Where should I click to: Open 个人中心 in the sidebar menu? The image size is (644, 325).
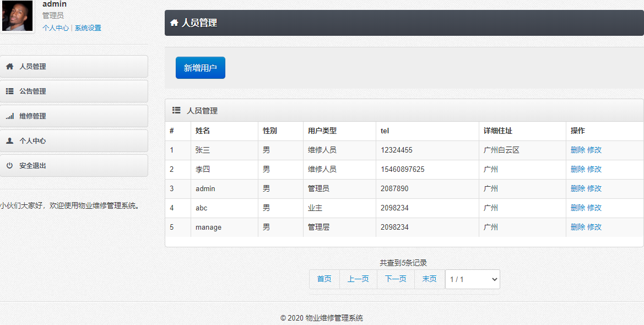74,140
